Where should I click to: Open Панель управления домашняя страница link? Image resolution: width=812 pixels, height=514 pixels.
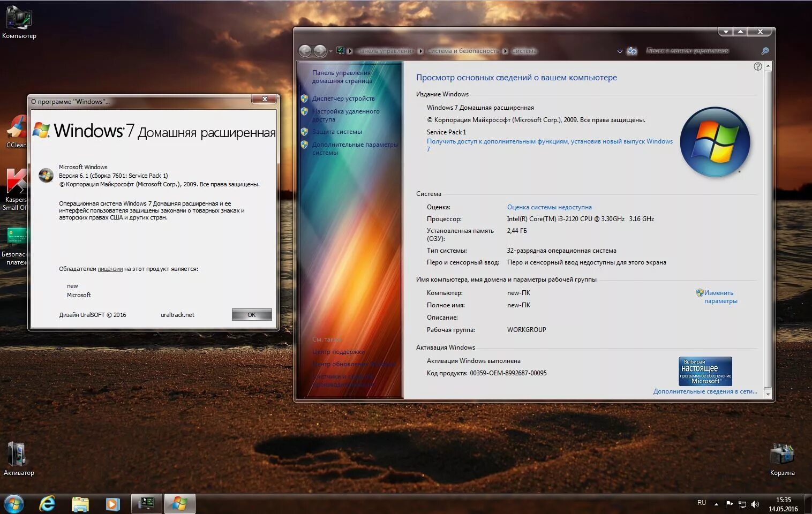coord(342,77)
